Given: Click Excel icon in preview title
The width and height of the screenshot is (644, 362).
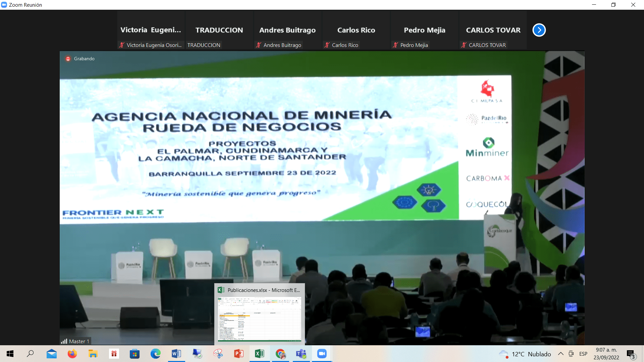Looking at the screenshot, I should pos(221,290).
